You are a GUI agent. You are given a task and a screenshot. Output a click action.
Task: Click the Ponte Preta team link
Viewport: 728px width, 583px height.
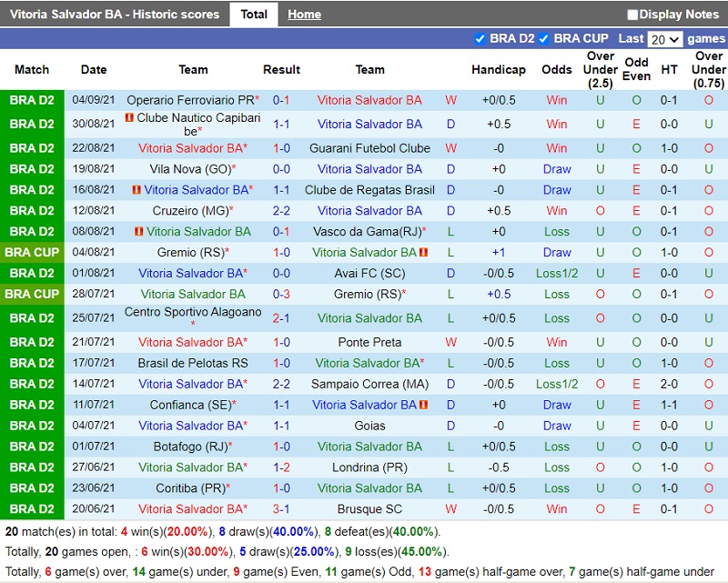point(369,342)
